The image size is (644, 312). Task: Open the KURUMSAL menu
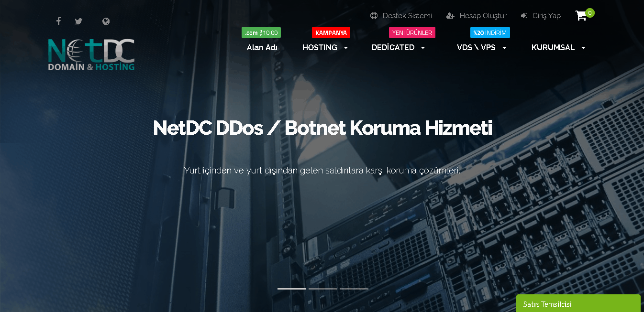click(559, 47)
